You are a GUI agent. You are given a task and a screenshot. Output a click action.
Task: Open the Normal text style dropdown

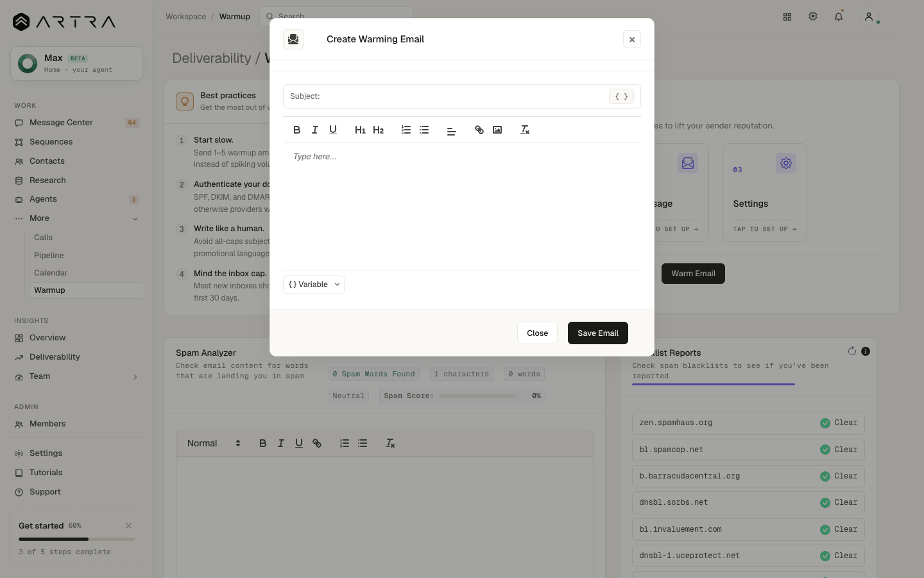[214, 443]
